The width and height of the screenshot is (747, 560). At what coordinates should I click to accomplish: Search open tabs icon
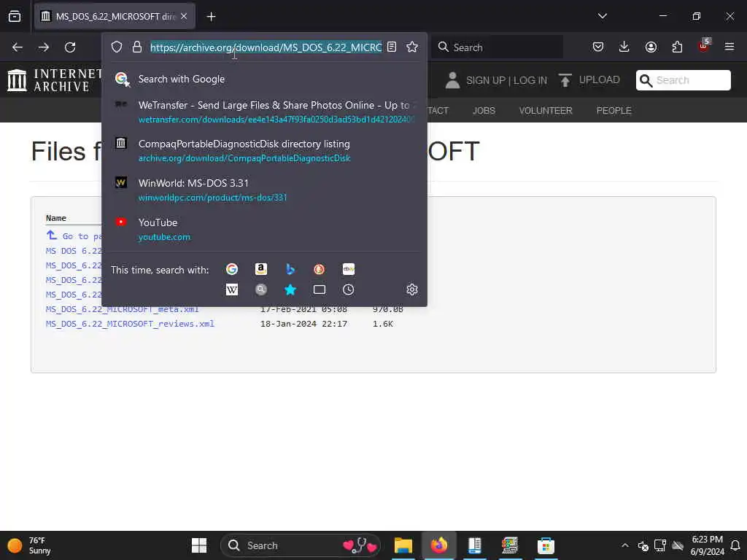[320, 289]
